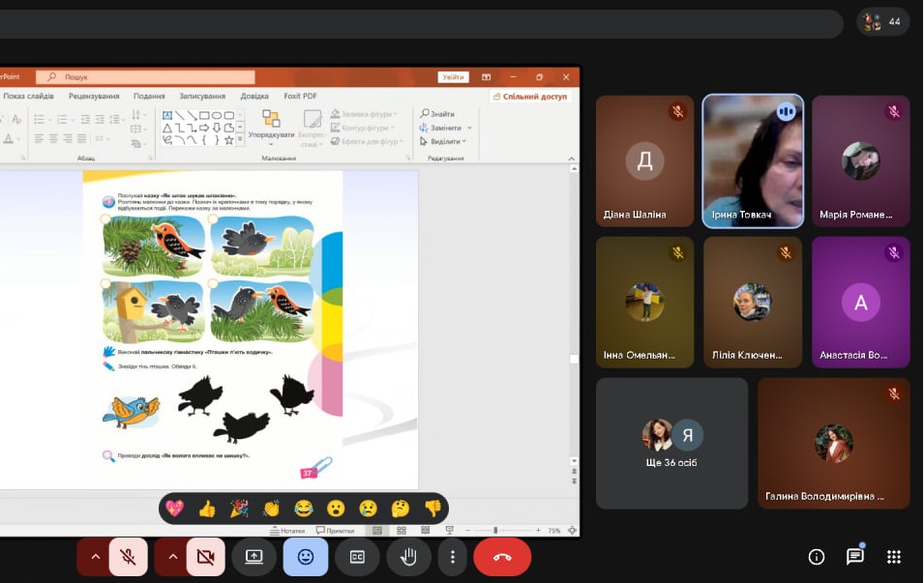This screenshot has height=583, width=924.
Task: Send the party popper reaction
Action: click(x=239, y=508)
